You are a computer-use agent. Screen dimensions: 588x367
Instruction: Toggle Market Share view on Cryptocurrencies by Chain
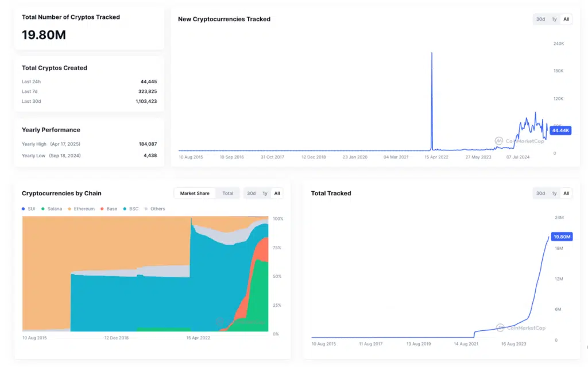click(x=195, y=193)
